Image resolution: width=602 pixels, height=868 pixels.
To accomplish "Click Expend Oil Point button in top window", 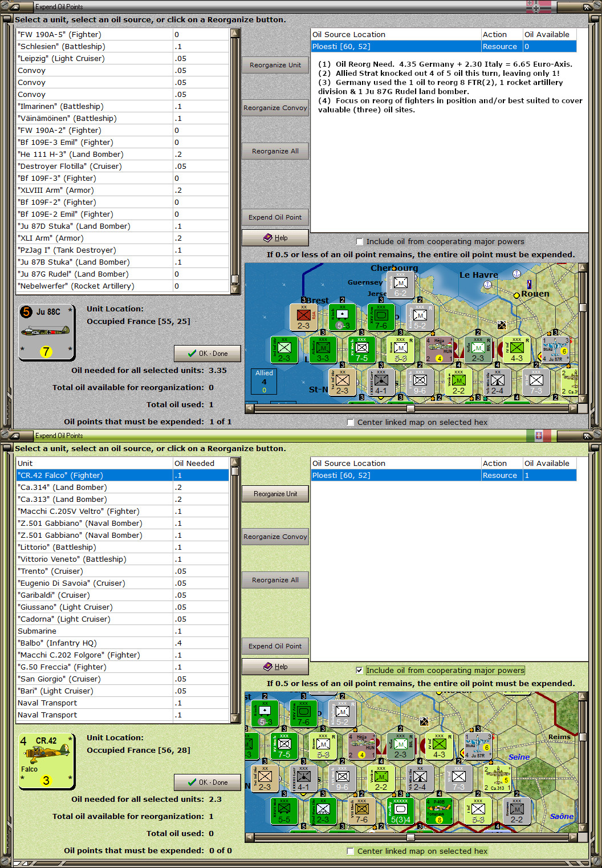I will tap(275, 217).
